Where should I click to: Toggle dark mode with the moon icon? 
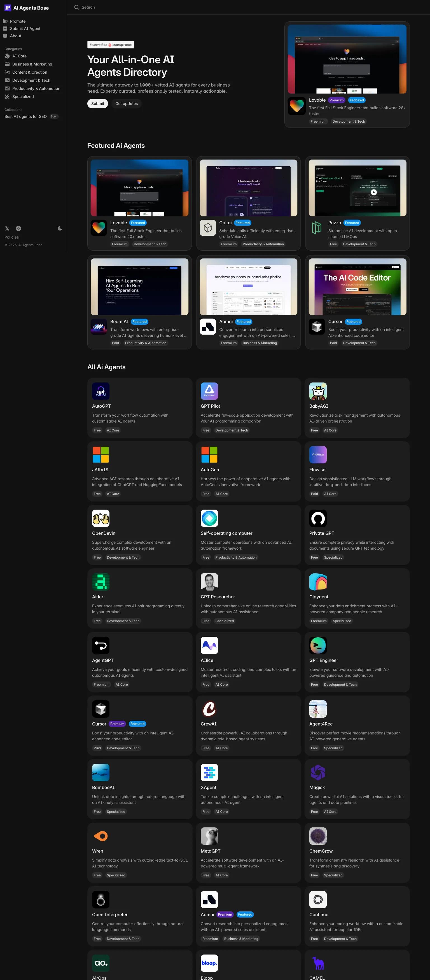[x=60, y=228]
